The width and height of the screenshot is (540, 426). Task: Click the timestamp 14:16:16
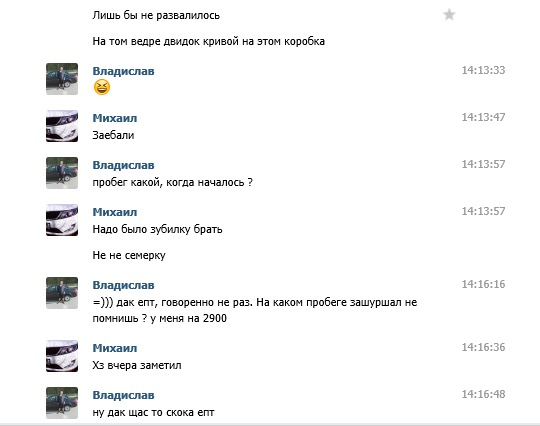point(483,284)
